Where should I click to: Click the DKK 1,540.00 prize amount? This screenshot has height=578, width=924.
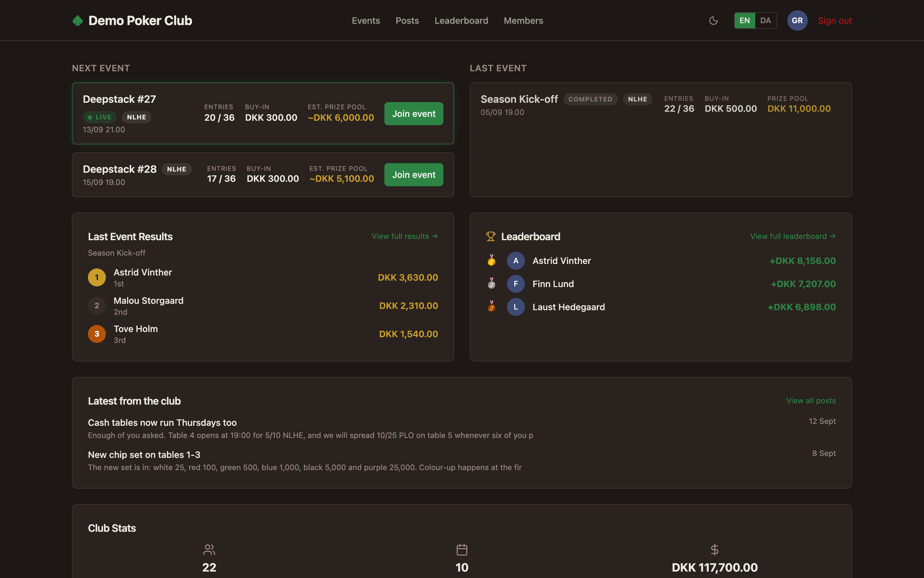(x=408, y=334)
